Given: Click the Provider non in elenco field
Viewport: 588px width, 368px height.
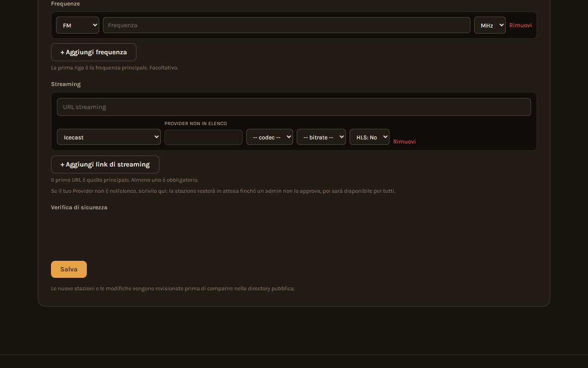Looking at the screenshot, I should point(204,137).
